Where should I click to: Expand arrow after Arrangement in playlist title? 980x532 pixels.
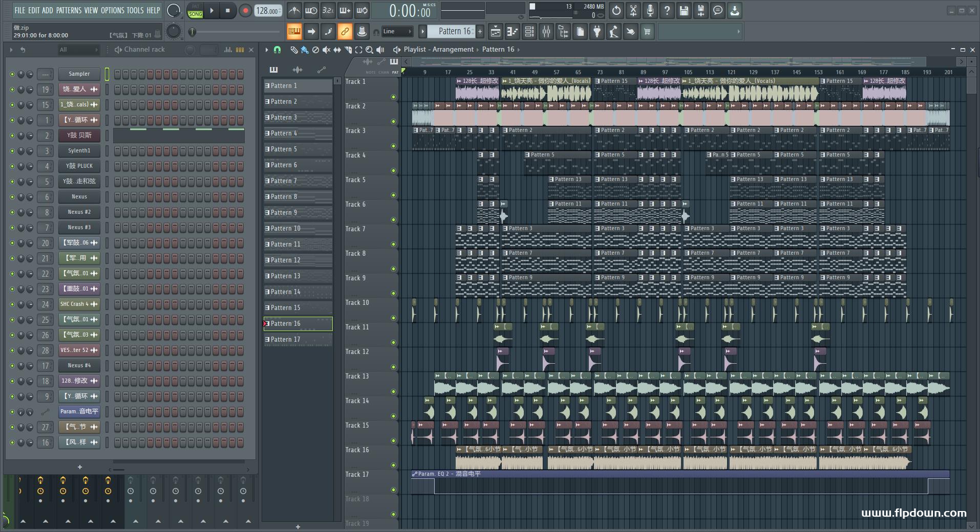pos(477,50)
